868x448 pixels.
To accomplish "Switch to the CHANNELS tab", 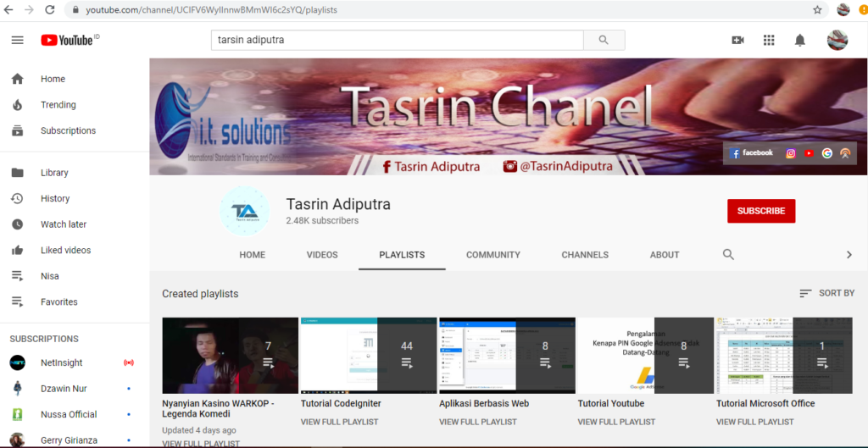I will click(x=585, y=255).
